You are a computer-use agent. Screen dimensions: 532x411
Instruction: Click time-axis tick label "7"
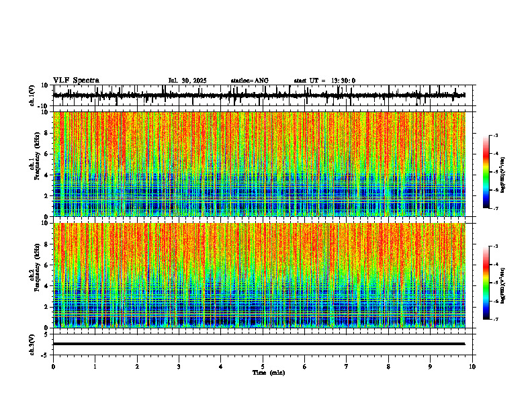click(347, 367)
